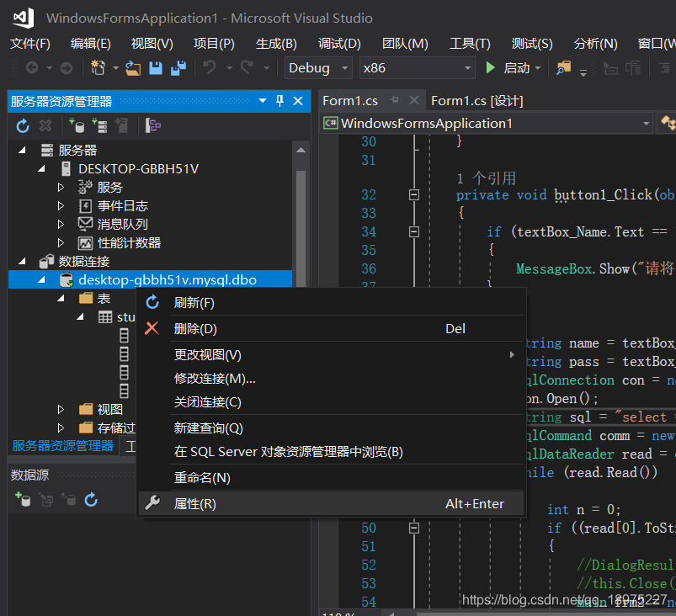Switch to the 服务器资源管理器 bottom tab

63,445
